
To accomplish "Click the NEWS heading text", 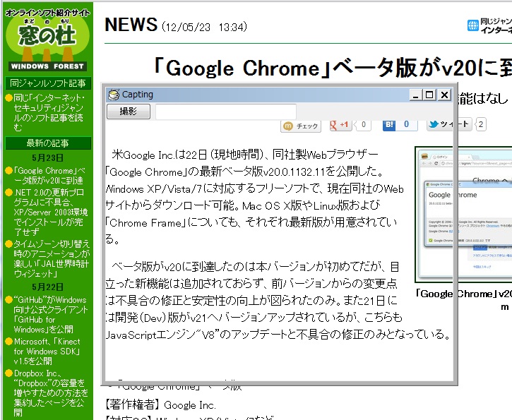I will 131,25.
